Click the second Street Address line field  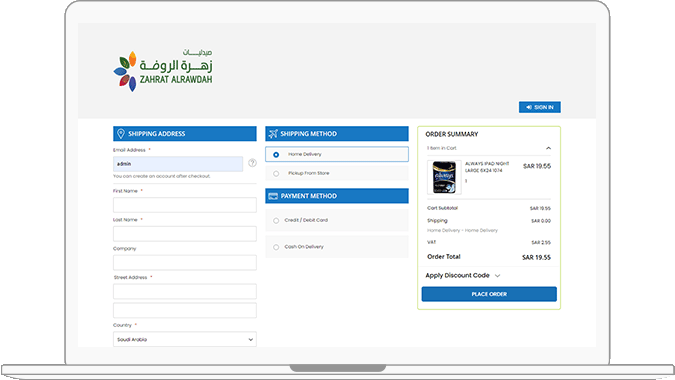pyautogui.click(x=185, y=310)
